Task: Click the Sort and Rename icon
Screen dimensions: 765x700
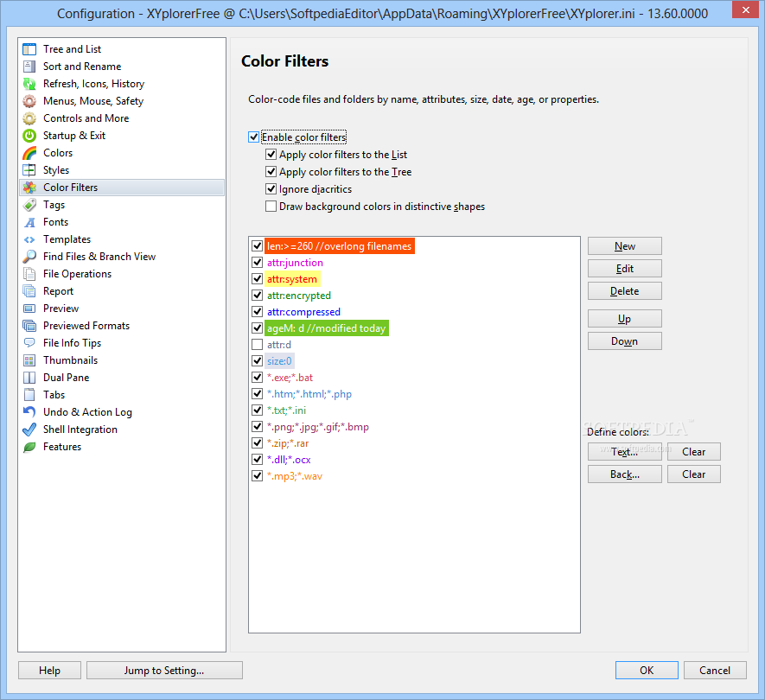Action: point(29,67)
